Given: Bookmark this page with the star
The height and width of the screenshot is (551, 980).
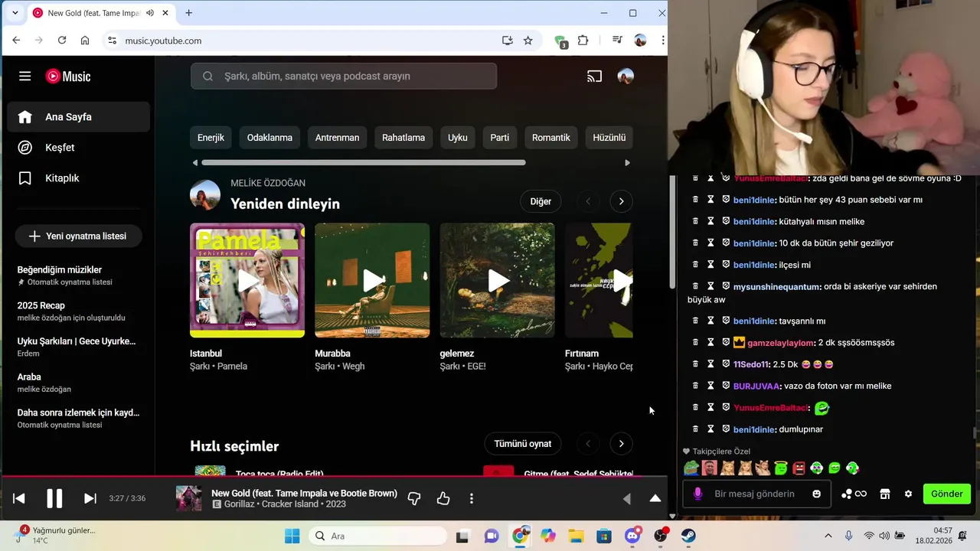Looking at the screenshot, I should point(528,41).
